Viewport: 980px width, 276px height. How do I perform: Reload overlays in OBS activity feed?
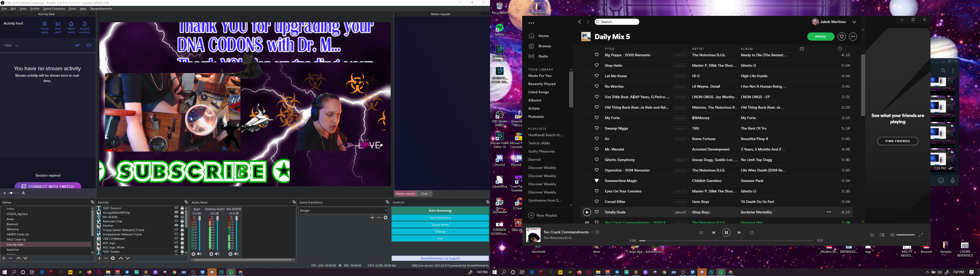coord(84,27)
